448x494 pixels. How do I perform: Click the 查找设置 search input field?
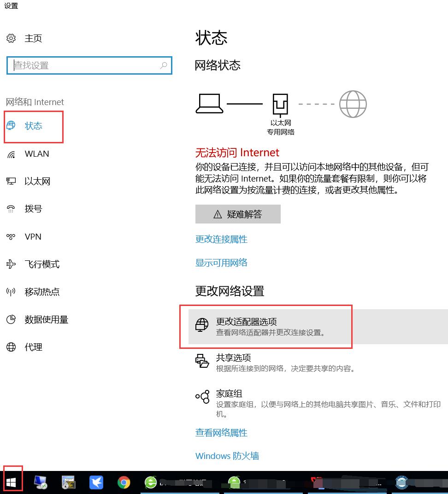click(85, 65)
